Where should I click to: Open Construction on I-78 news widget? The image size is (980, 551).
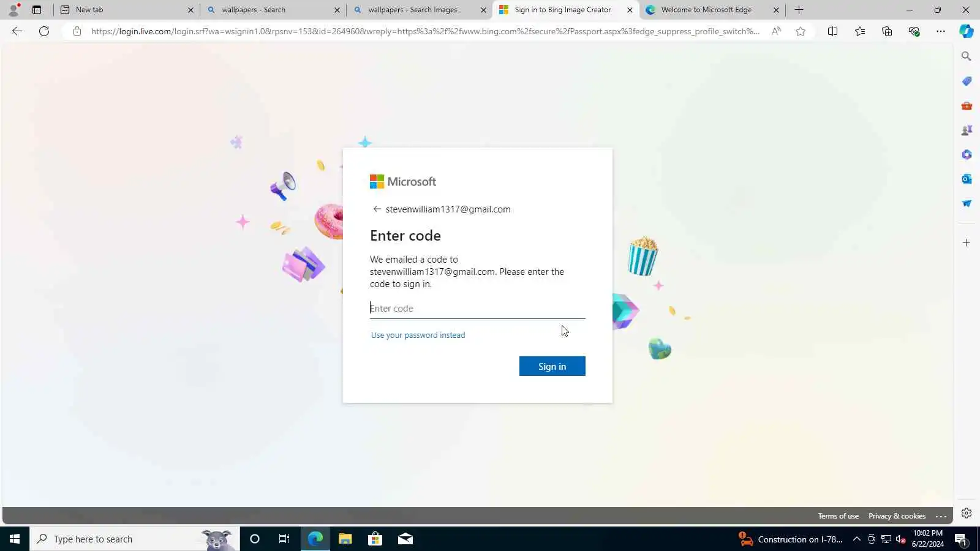[791, 539]
